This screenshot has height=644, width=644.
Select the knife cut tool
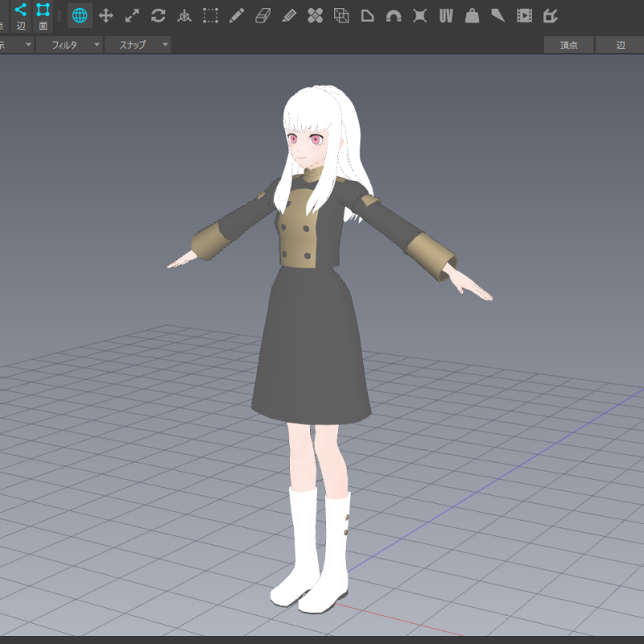coord(498,16)
